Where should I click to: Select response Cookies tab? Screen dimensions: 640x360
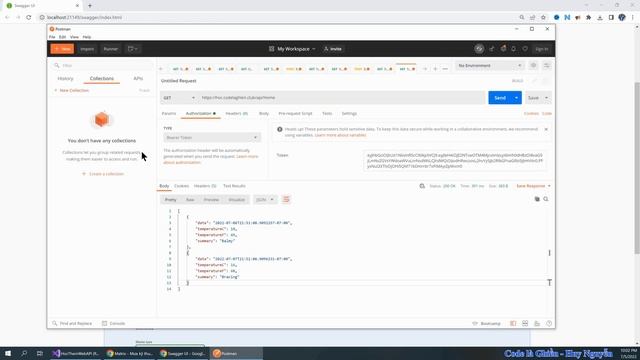pyautogui.click(x=182, y=186)
